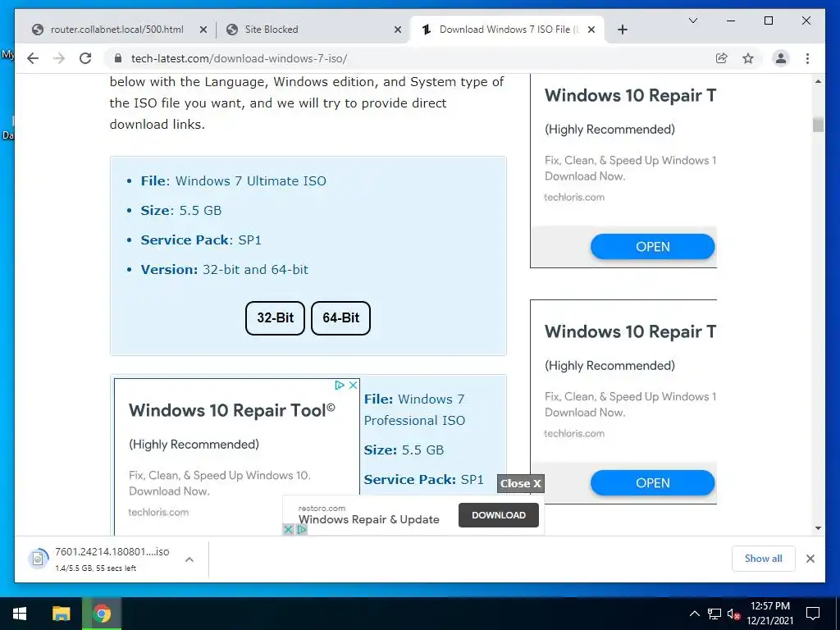This screenshot has width=840, height=630.
Task: Click techloris.com in the inline ad
Action: 158,512
